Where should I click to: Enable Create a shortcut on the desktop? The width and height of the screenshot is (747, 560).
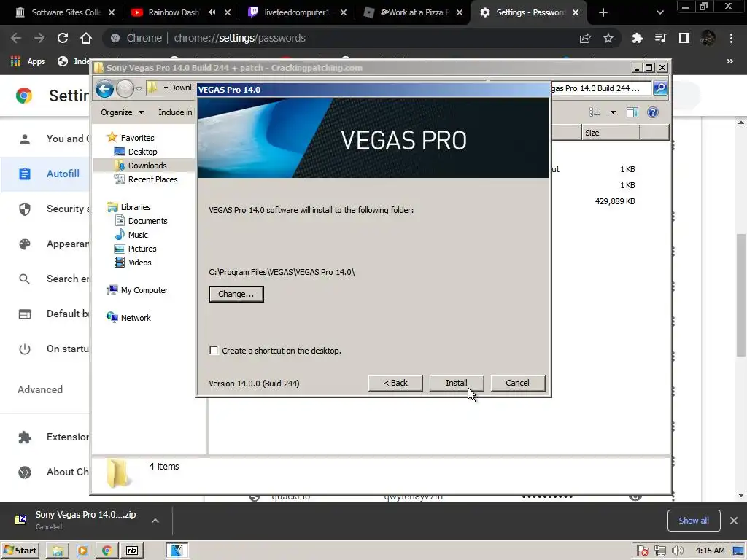[214, 351]
